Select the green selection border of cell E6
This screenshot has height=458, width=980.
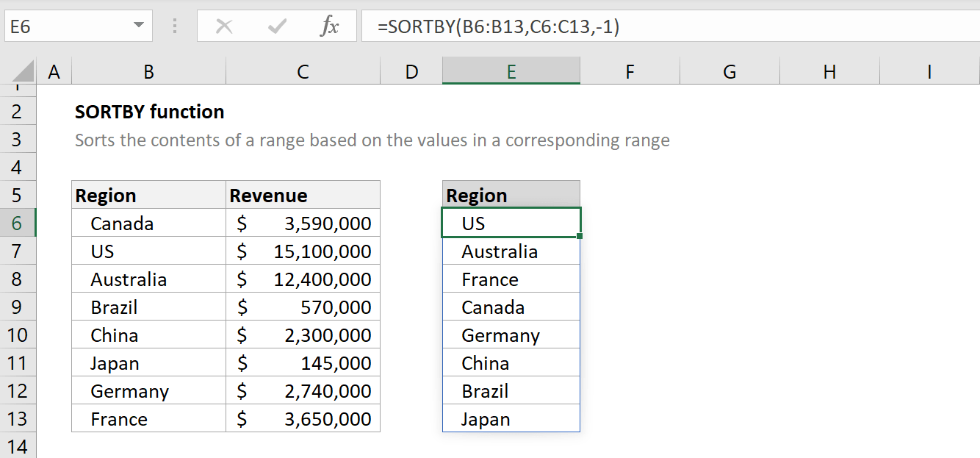click(x=511, y=210)
